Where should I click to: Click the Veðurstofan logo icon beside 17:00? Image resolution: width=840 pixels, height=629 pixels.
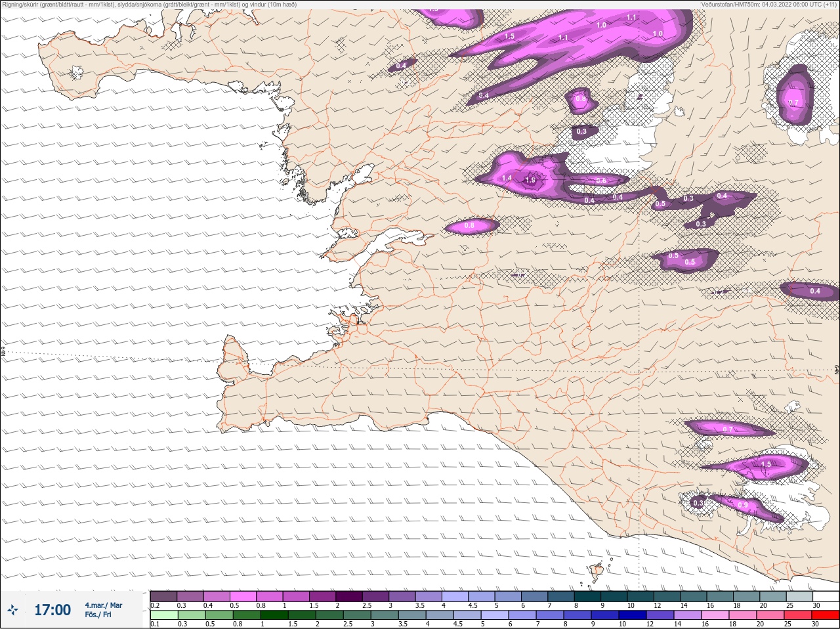click(12, 610)
